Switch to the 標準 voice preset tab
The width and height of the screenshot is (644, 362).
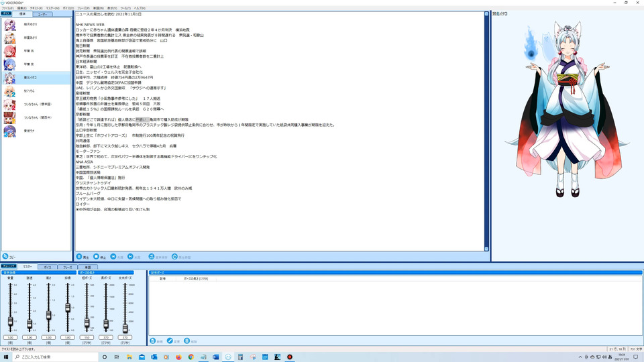(23, 14)
